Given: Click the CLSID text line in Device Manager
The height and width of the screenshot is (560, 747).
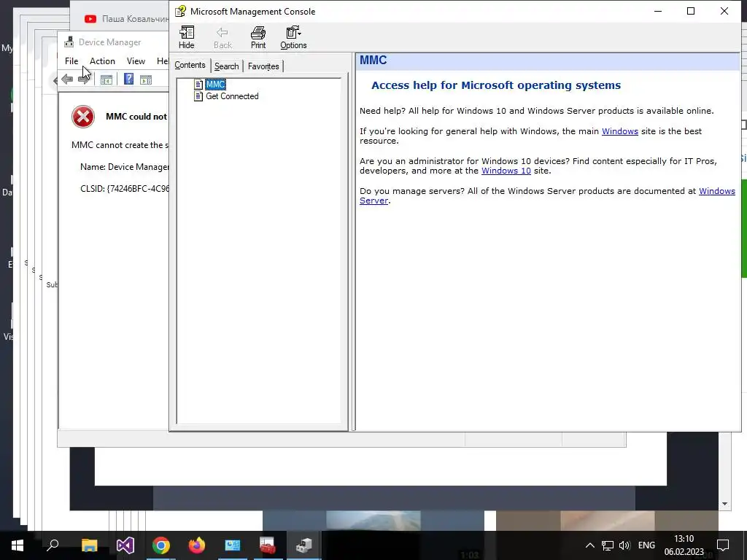Looking at the screenshot, I should [124, 189].
